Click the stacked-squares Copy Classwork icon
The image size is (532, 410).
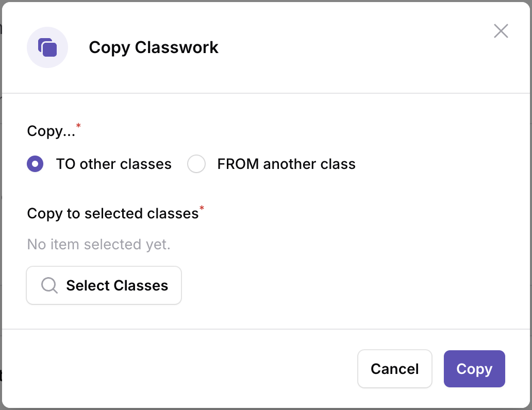pyautogui.click(x=47, y=47)
